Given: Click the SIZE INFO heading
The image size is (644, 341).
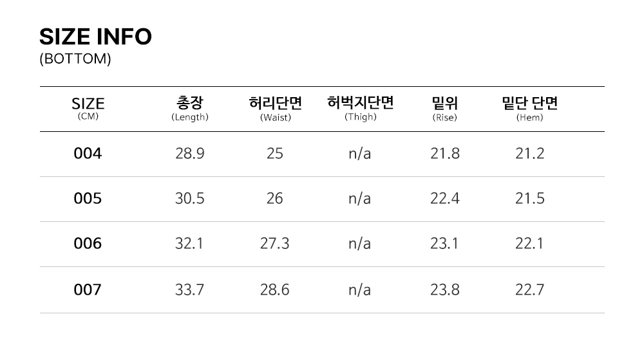Looking at the screenshot, I should (x=95, y=37).
